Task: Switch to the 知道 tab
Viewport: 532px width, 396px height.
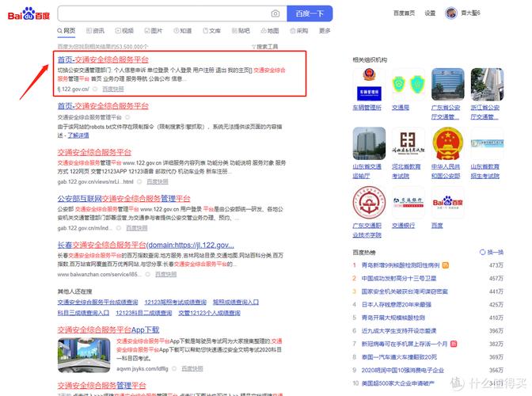Action: coord(183,31)
